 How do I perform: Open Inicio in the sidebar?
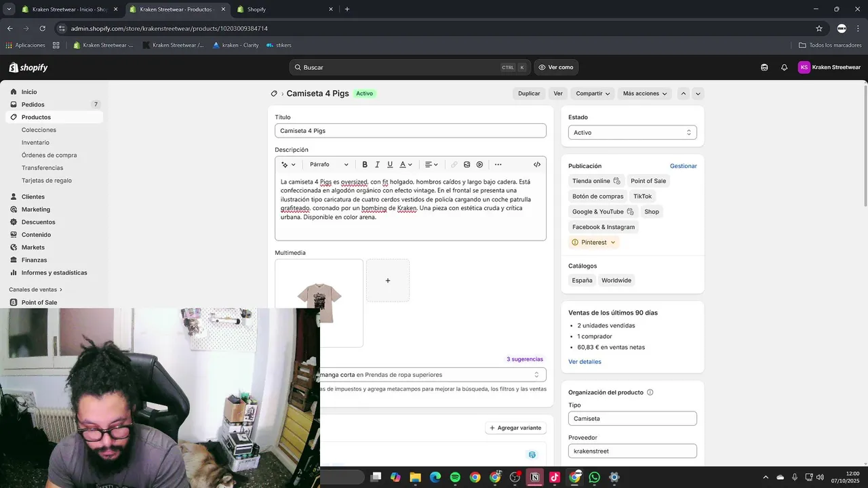point(29,92)
